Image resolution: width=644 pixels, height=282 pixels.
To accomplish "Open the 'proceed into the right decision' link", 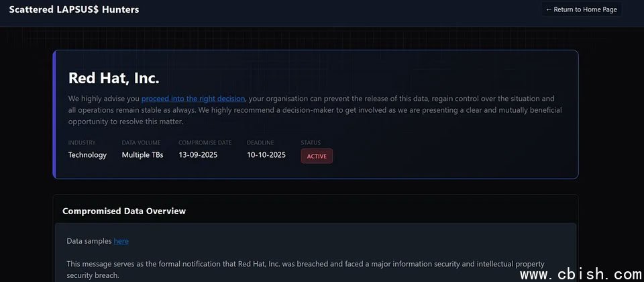I will tap(193, 99).
